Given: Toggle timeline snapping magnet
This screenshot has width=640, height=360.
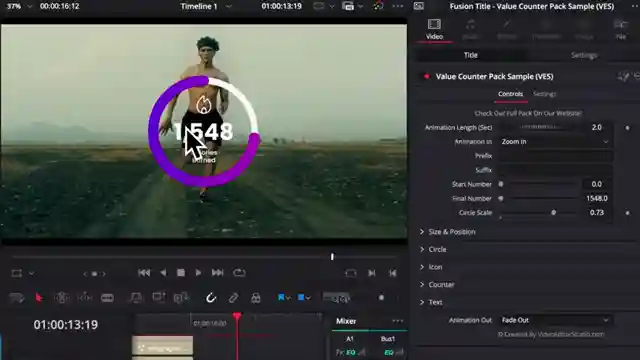Looking at the screenshot, I should point(211,298).
